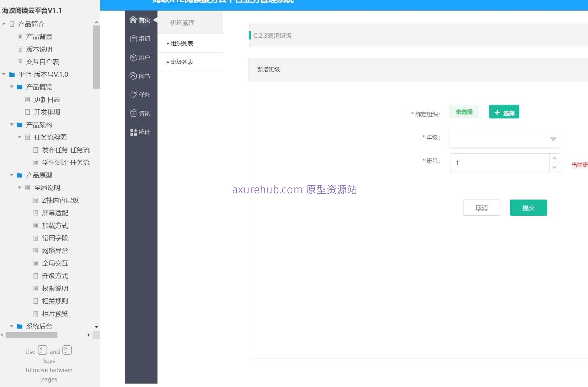
Task: Open the 统计 statistics icon
Action: click(x=133, y=132)
